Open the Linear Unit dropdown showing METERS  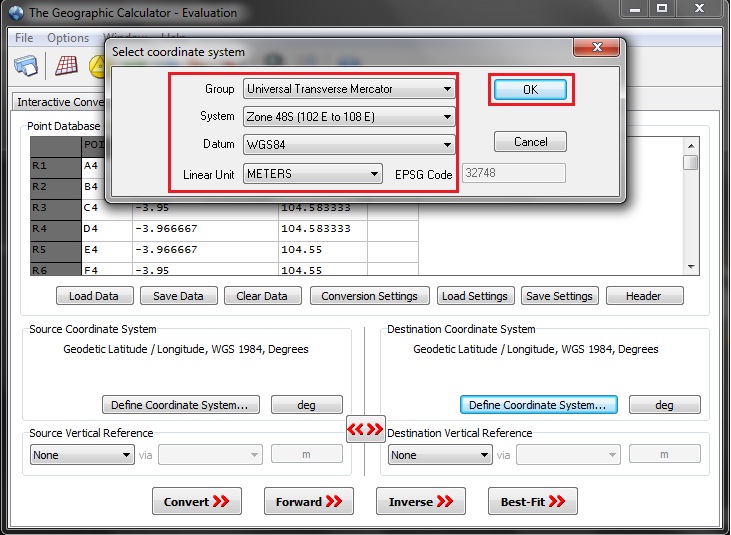312,173
